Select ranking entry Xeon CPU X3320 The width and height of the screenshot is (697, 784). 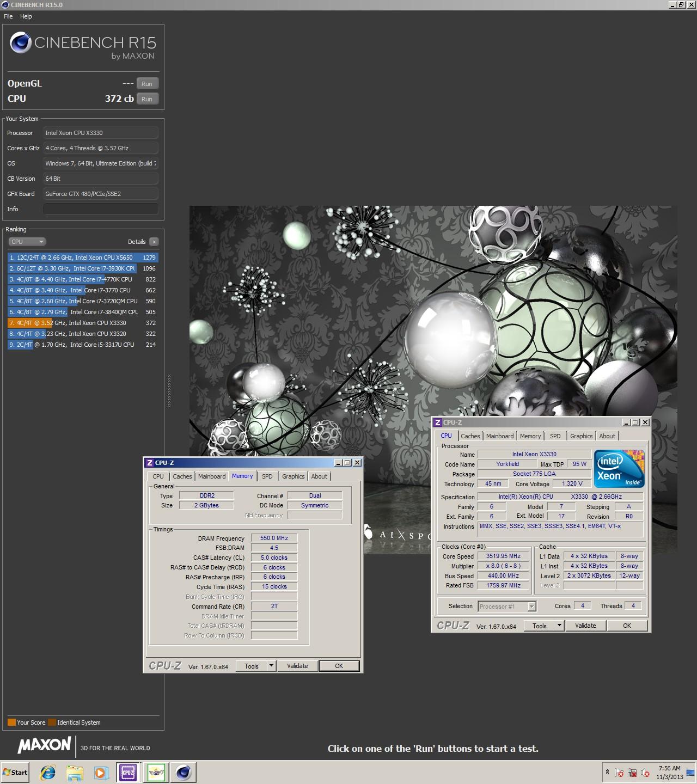83,334
